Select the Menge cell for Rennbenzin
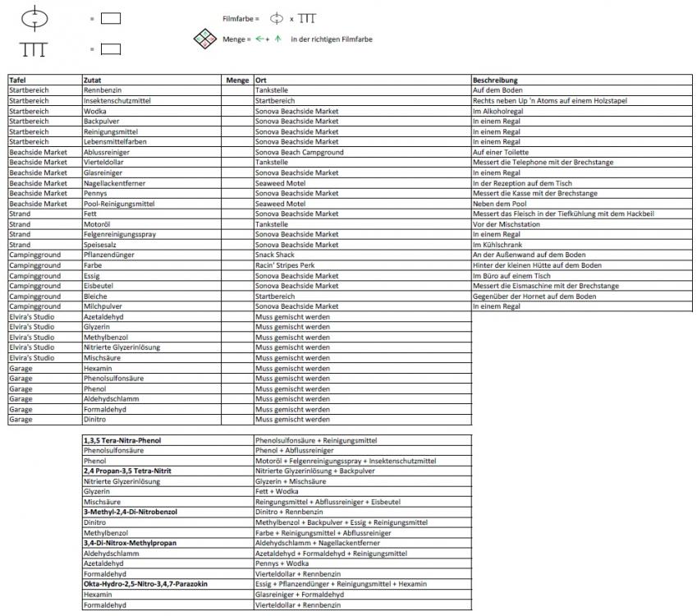This screenshot has width=697, height=616. (238, 89)
